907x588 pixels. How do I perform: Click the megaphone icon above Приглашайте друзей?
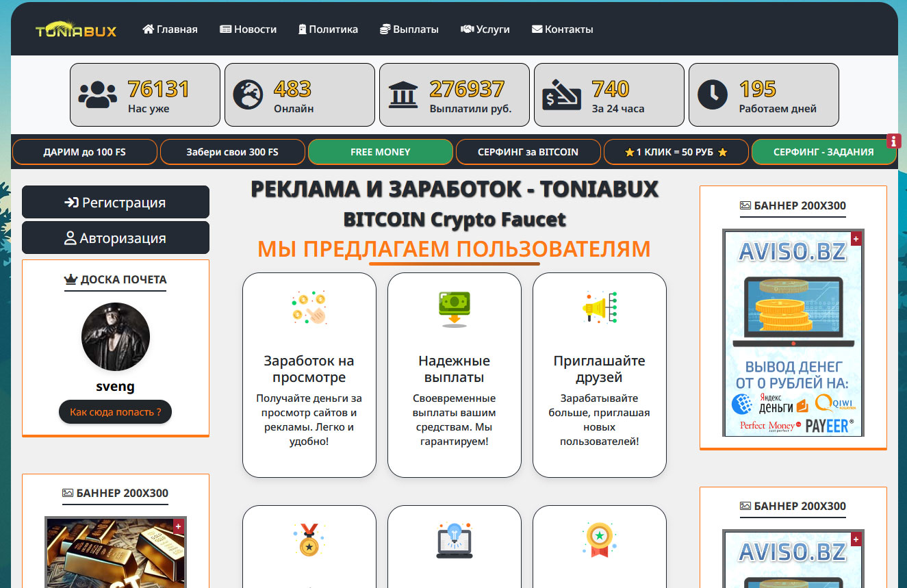(x=600, y=307)
